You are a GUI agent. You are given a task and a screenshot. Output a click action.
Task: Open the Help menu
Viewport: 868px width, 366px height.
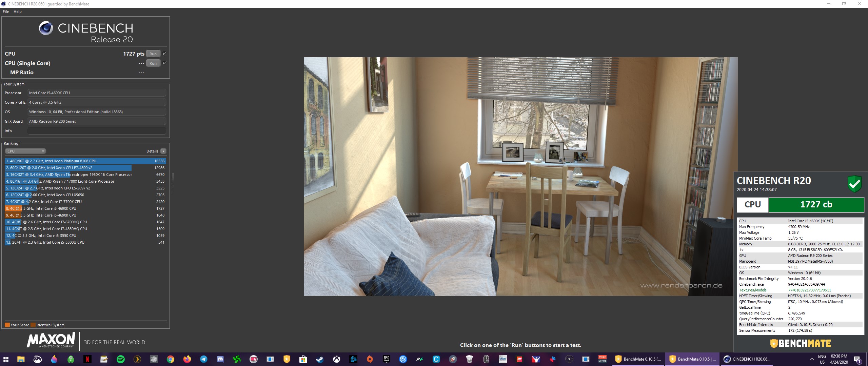point(18,12)
